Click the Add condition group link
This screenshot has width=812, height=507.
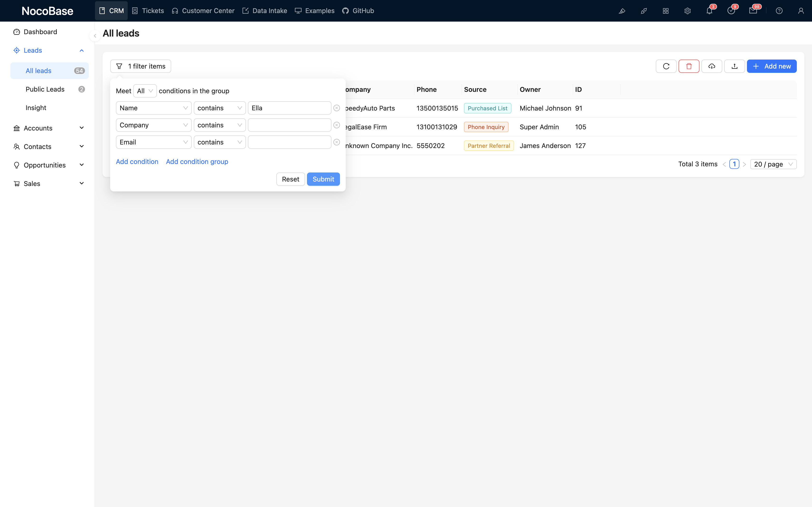[197, 162]
